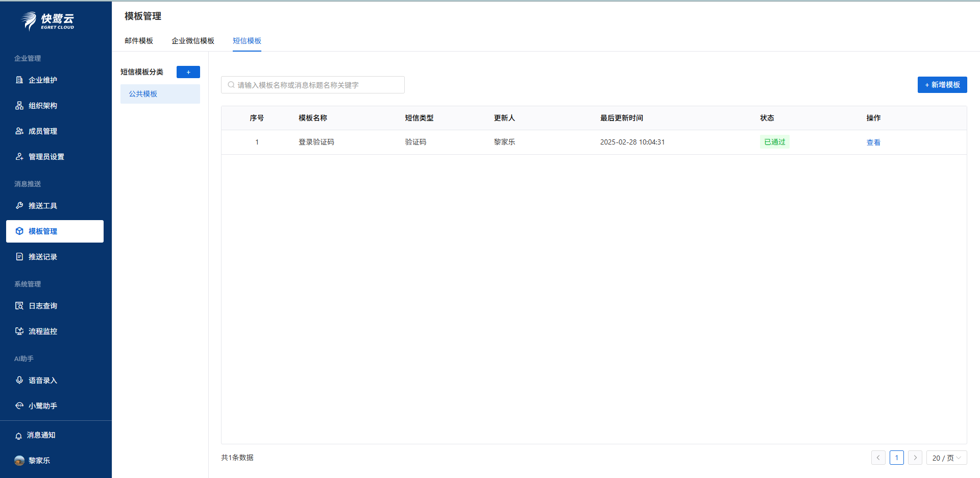Open the 20 / 页 page size dropdown
This screenshot has width=980, height=478.
946,458
